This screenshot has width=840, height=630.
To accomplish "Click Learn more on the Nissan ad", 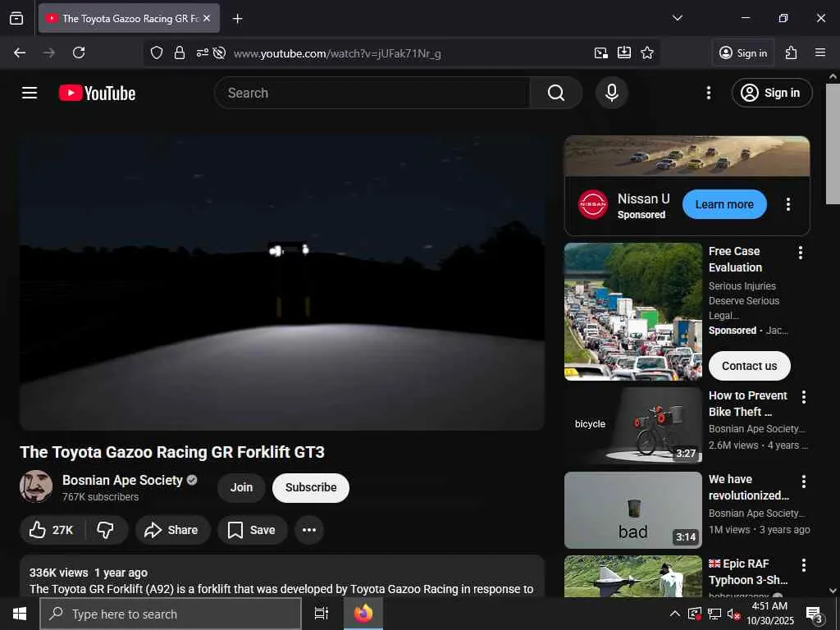I will pos(724,204).
